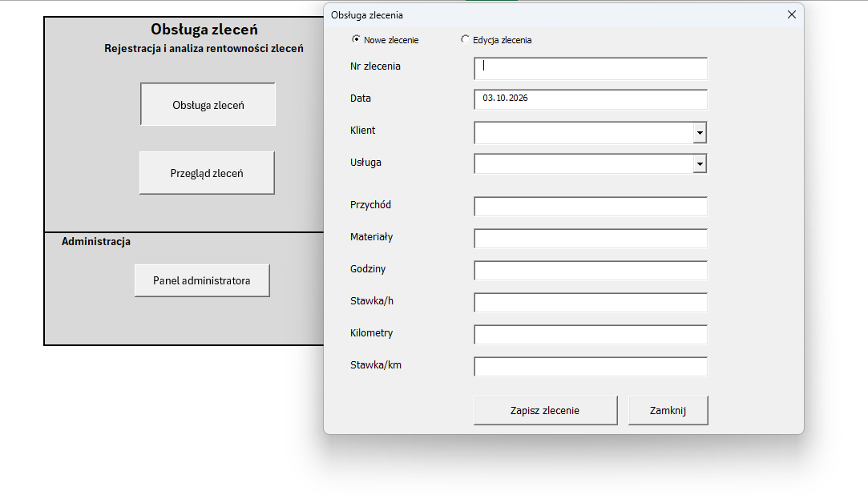Image resolution: width=868 pixels, height=499 pixels.
Task: Focus the Stawka/h input field
Action: point(591,303)
